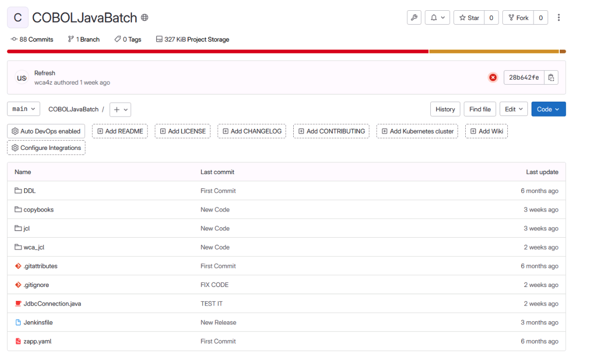Open the .gitattributes file
The image size is (589, 364).
[x=41, y=266]
